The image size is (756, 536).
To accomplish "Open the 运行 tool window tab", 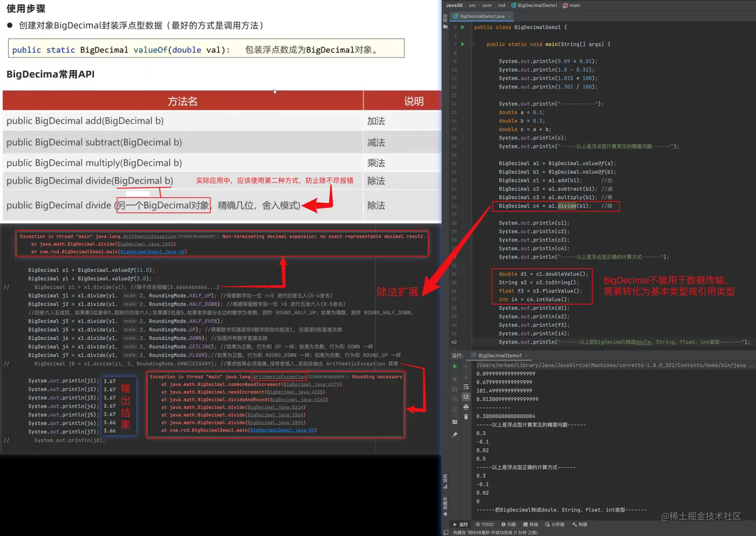I will [x=460, y=525].
